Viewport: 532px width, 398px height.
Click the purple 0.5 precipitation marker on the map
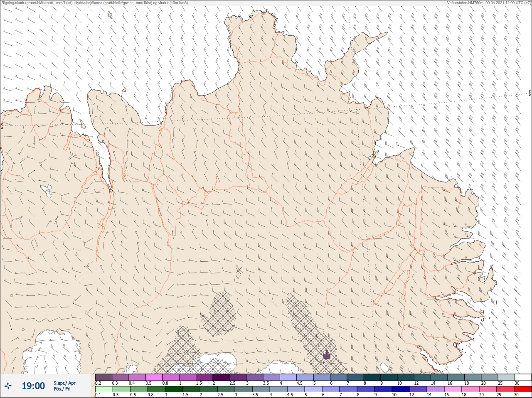(x=327, y=354)
